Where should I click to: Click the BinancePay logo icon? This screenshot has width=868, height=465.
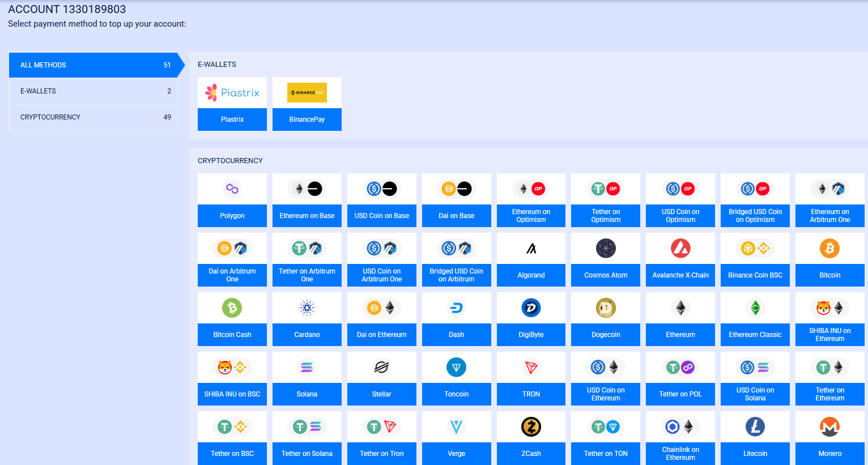click(307, 92)
